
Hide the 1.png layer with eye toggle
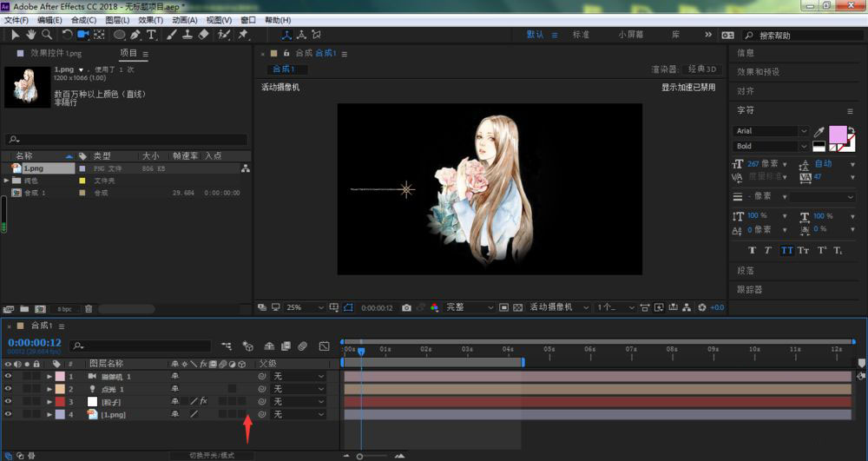click(x=8, y=414)
